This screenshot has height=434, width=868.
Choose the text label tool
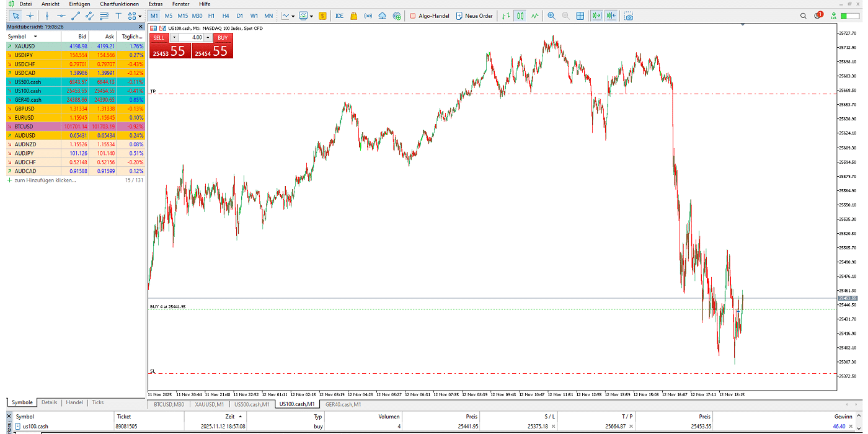pos(118,15)
